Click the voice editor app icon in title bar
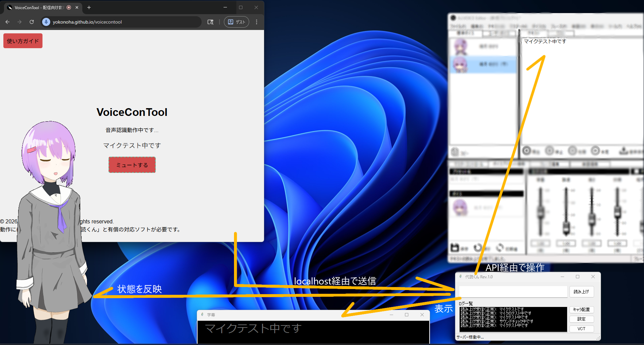 [x=453, y=18]
